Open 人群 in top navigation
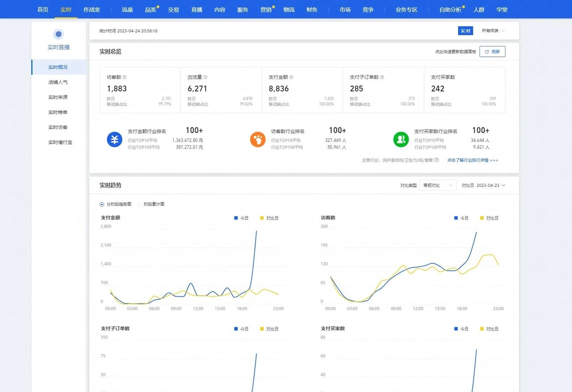The image size is (572, 392). [x=479, y=9]
